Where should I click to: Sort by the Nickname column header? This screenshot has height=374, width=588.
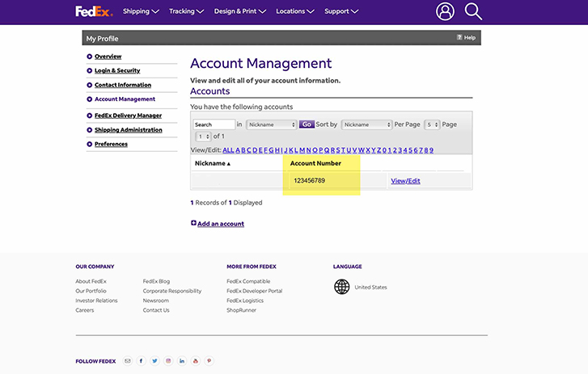pyautogui.click(x=212, y=164)
